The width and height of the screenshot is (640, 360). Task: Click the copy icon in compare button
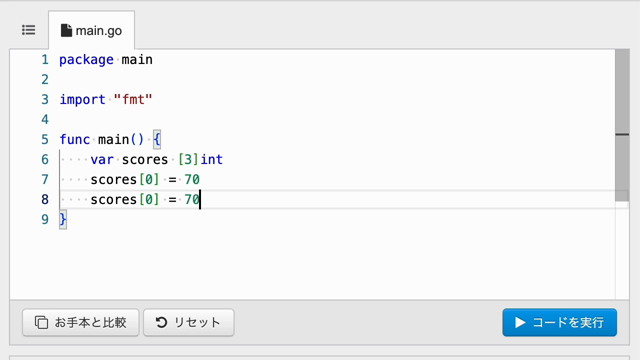(x=41, y=322)
